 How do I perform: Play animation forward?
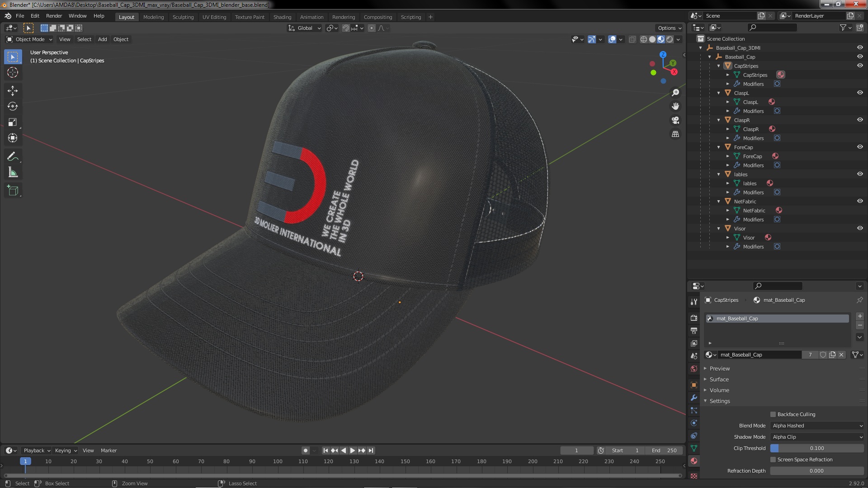(353, 450)
